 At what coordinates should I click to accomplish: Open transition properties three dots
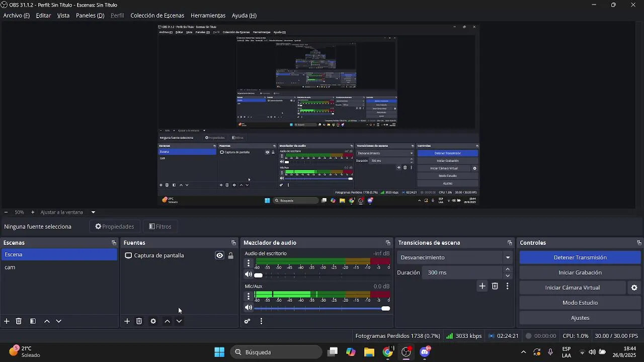point(507,286)
